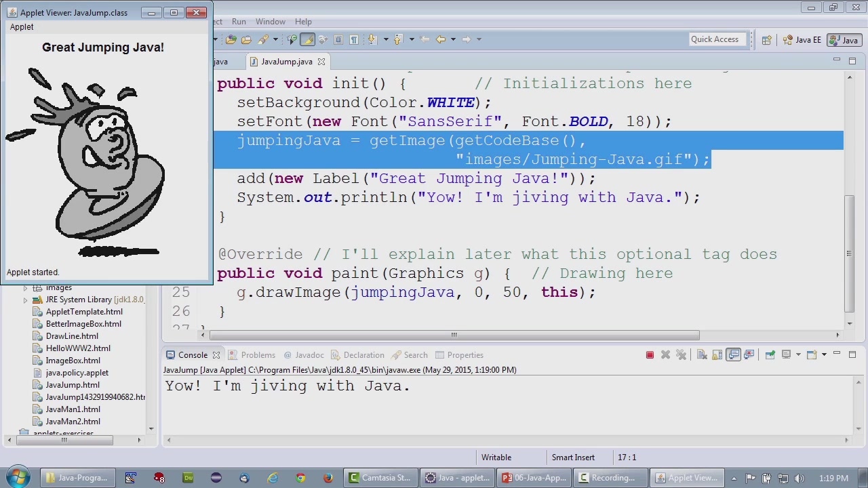The image size is (868, 488).
Task: Open the Next Annotation dropdown arrow
Action: pos(385,39)
